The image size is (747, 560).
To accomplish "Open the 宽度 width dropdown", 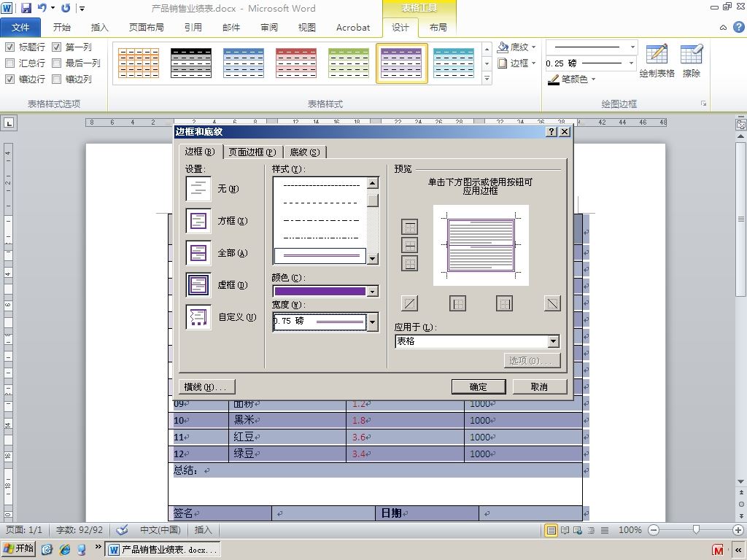I will coord(373,322).
